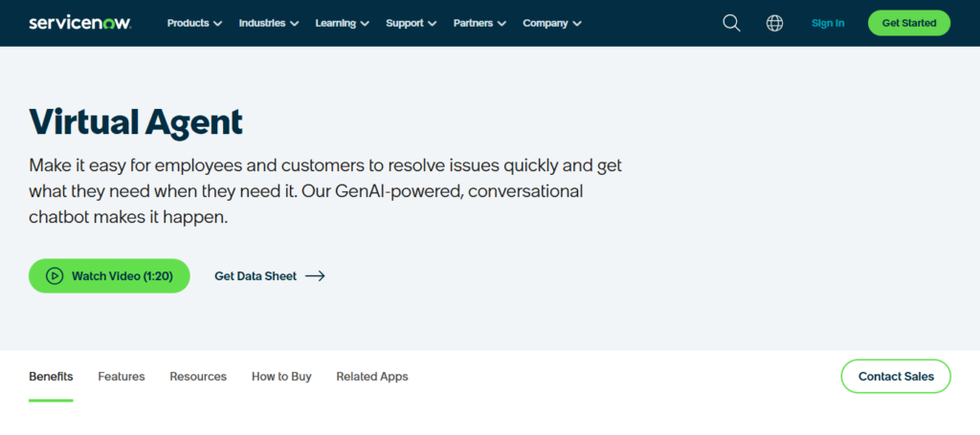
Task: Expand the Industries chevron
Action: 295,24
